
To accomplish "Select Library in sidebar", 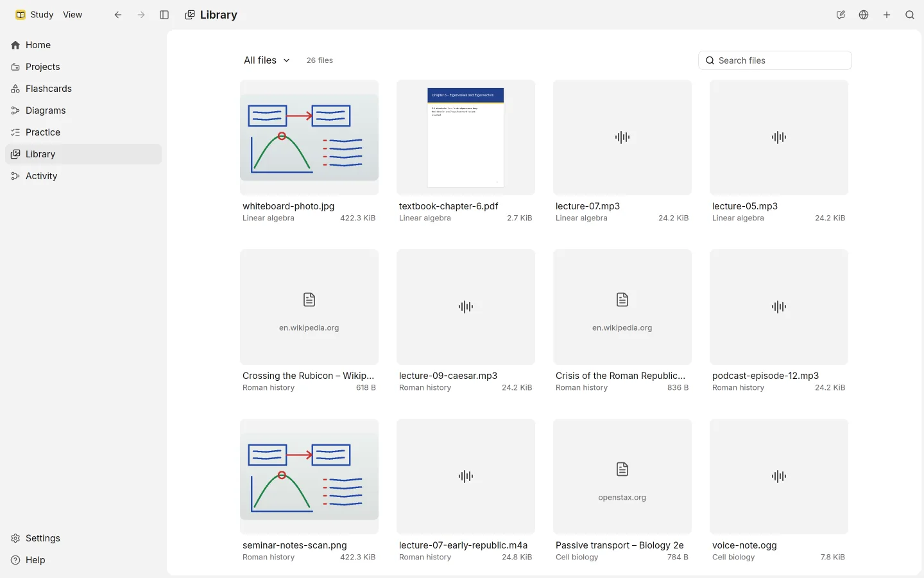I will [83, 154].
